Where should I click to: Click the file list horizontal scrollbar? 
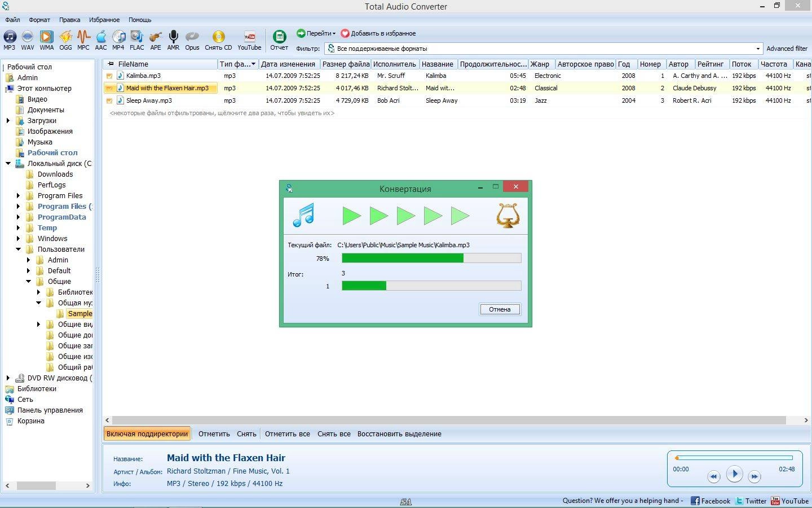[x=449, y=421]
